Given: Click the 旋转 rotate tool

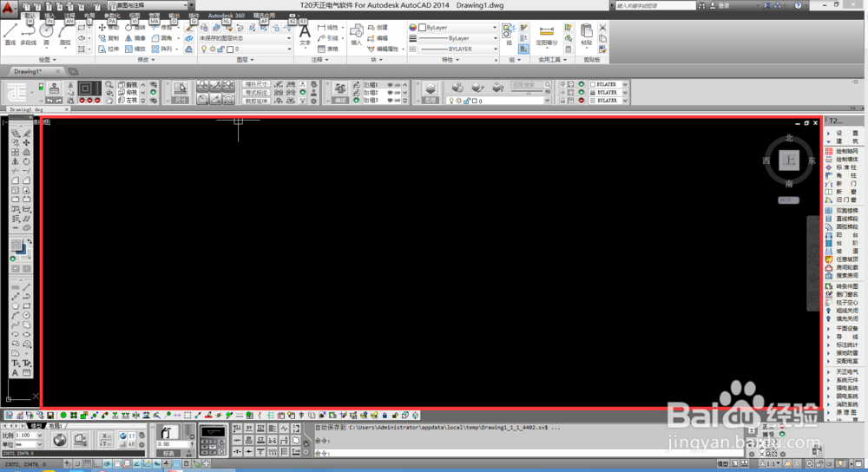Looking at the screenshot, I should (x=135, y=27).
